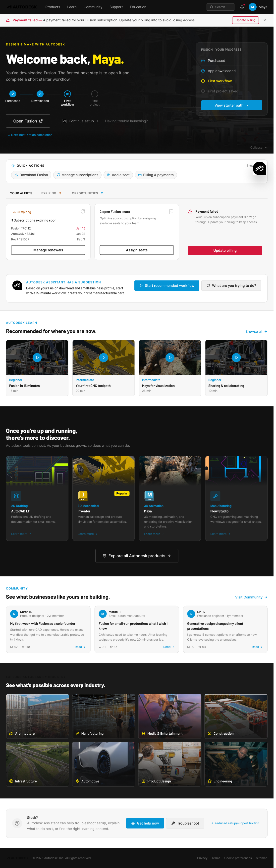Switch to the Your Alerts tab
The height and width of the screenshot is (868, 276).
point(21,193)
